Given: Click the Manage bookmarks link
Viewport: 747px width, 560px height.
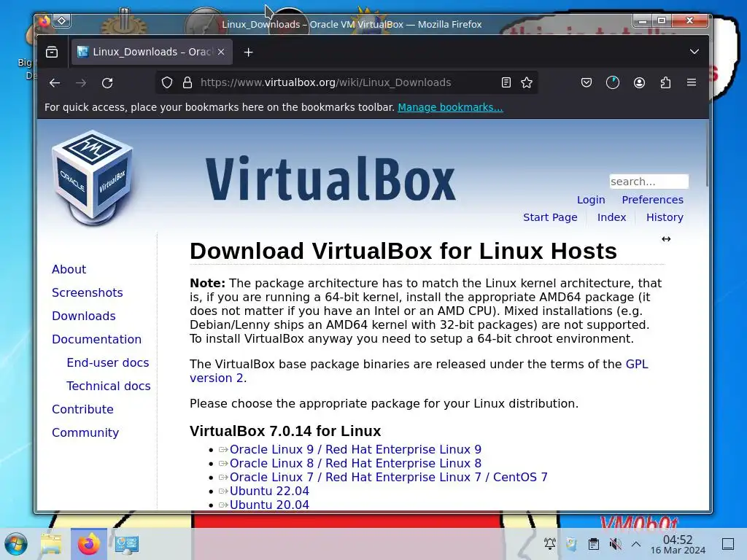Looking at the screenshot, I should (450, 107).
